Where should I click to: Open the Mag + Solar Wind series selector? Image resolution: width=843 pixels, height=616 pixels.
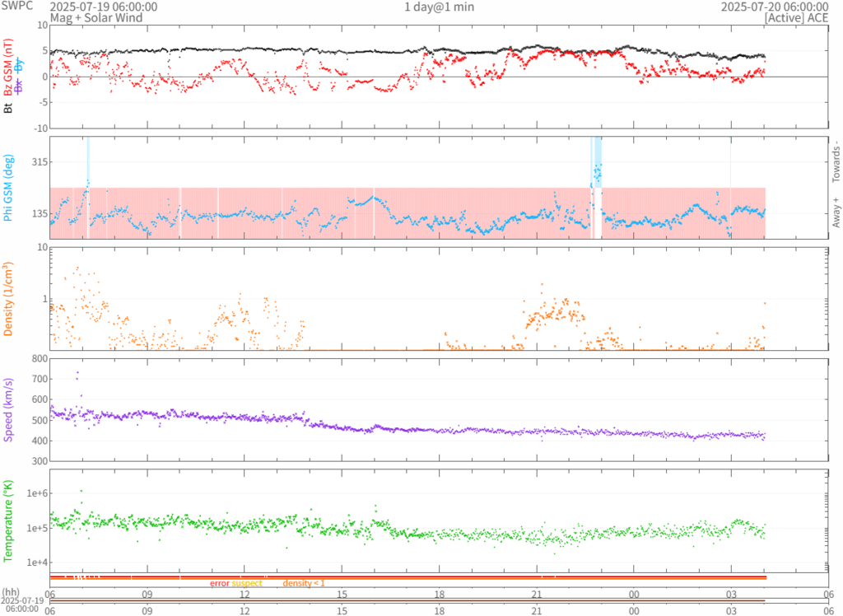point(96,18)
